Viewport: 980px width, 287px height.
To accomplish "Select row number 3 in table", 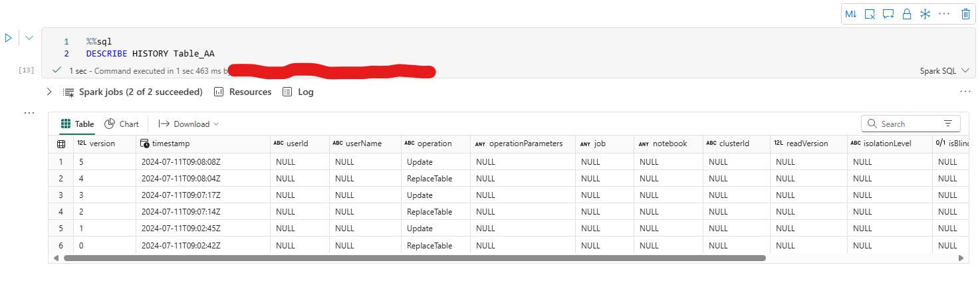I will (61, 195).
